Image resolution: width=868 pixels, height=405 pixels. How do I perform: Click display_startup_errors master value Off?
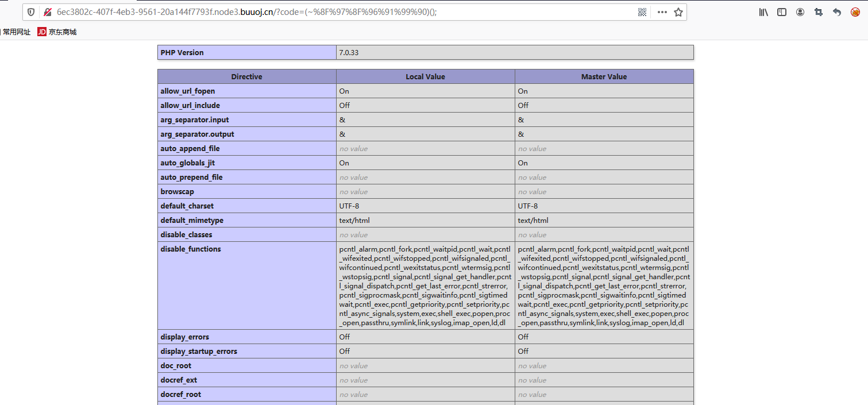(523, 351)
